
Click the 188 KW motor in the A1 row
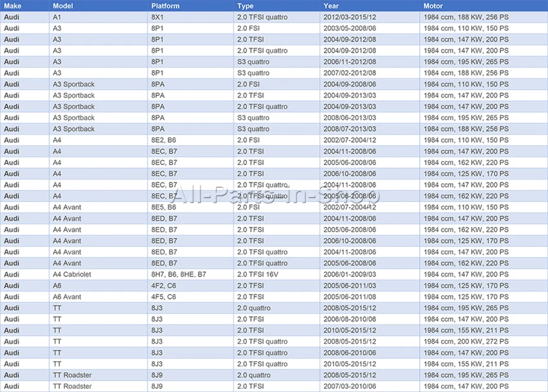coord(466,17)
